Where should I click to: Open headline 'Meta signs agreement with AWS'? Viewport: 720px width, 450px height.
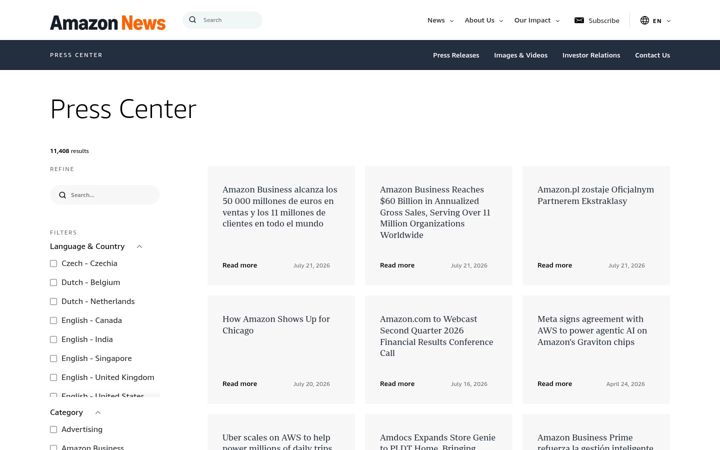[592, 330]
